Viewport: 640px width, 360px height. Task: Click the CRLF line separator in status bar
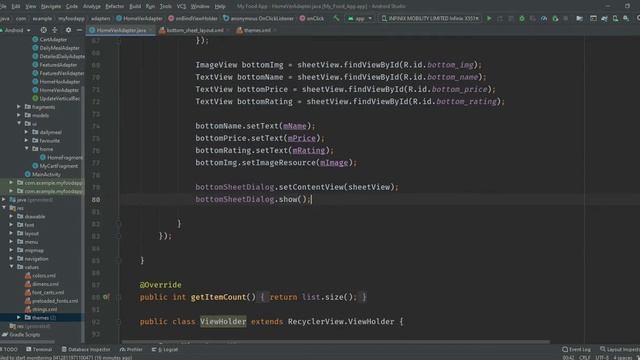[x=584, y=358]
